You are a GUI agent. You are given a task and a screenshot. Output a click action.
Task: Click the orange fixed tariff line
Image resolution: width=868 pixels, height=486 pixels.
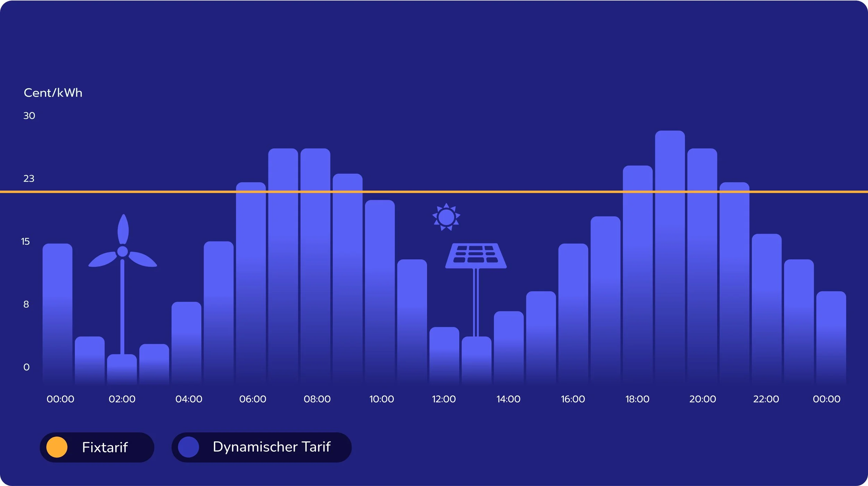[x=486, y=191]
